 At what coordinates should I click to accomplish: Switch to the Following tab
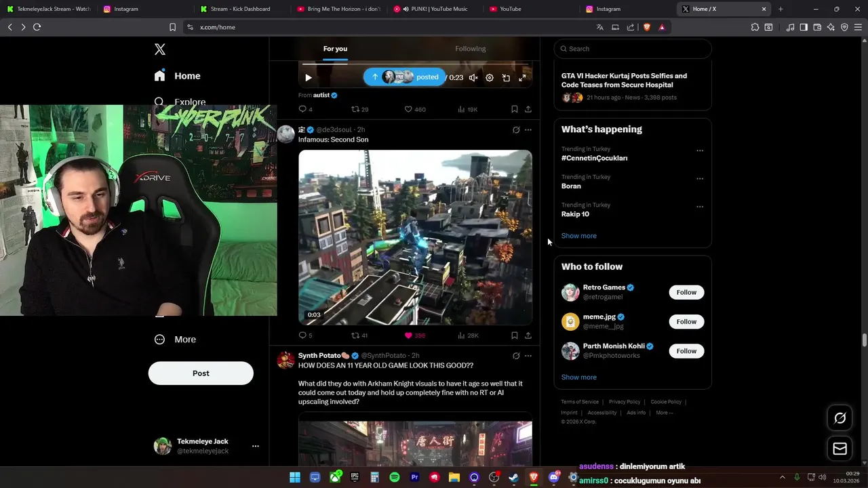(471, 49)
